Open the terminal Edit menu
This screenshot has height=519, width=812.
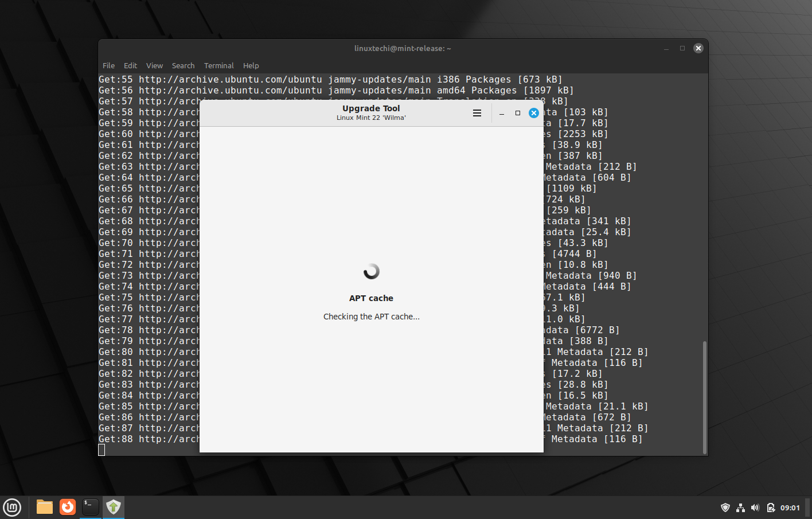point(130,65)
